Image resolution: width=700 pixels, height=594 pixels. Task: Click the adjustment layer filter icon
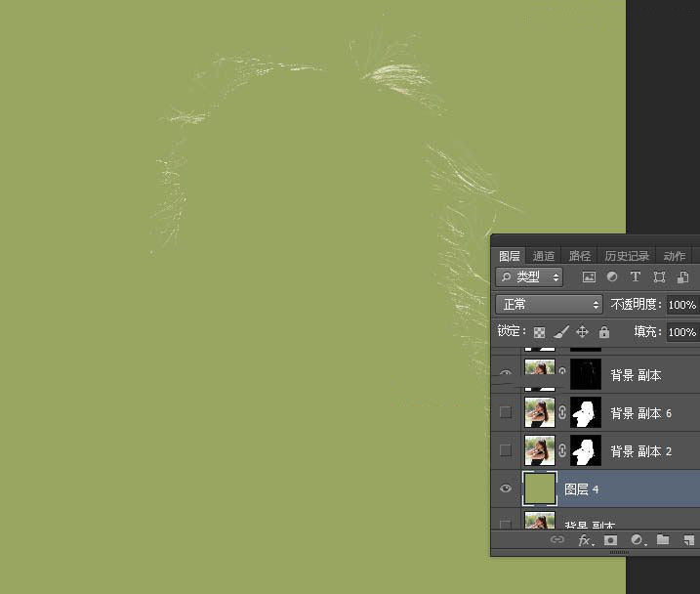click(612, 277)
